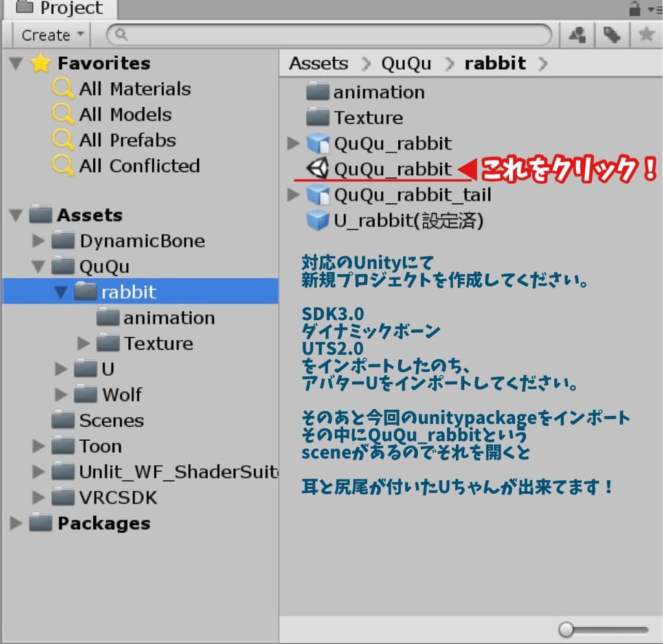Expand the U folder
The image size is (663, 644).
61,370
